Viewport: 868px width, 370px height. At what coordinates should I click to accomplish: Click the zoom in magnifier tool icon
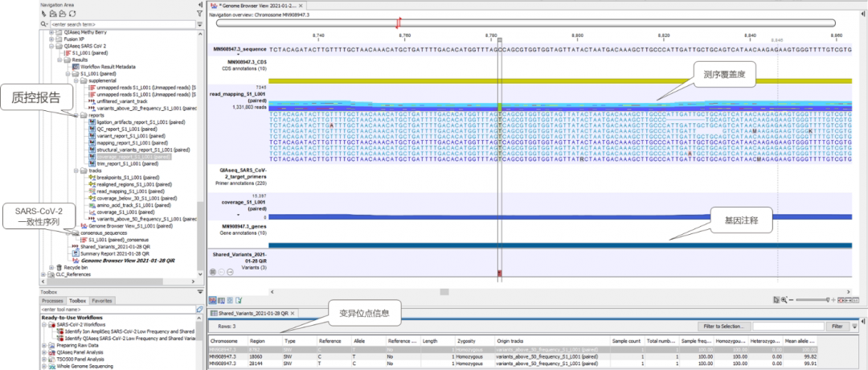(x=784, y=300)
